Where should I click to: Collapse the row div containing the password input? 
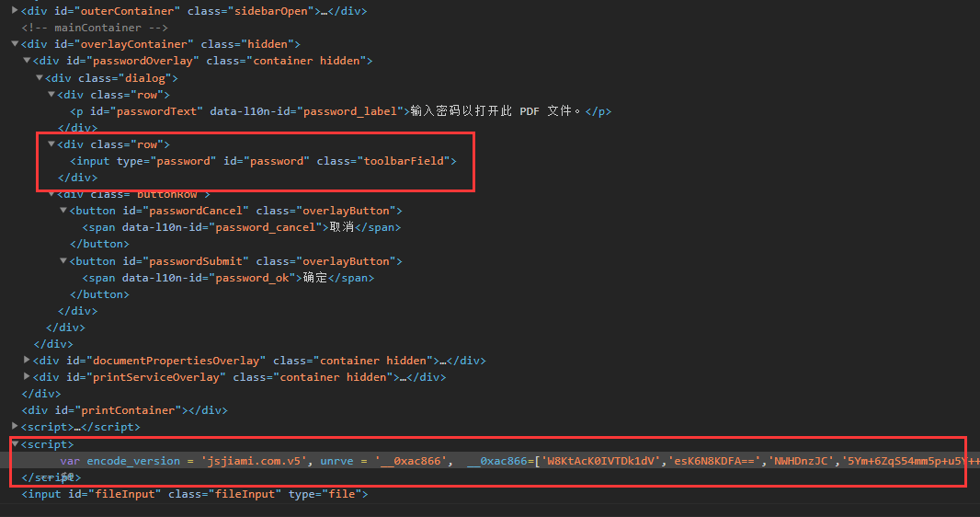[x=51, y=144]
